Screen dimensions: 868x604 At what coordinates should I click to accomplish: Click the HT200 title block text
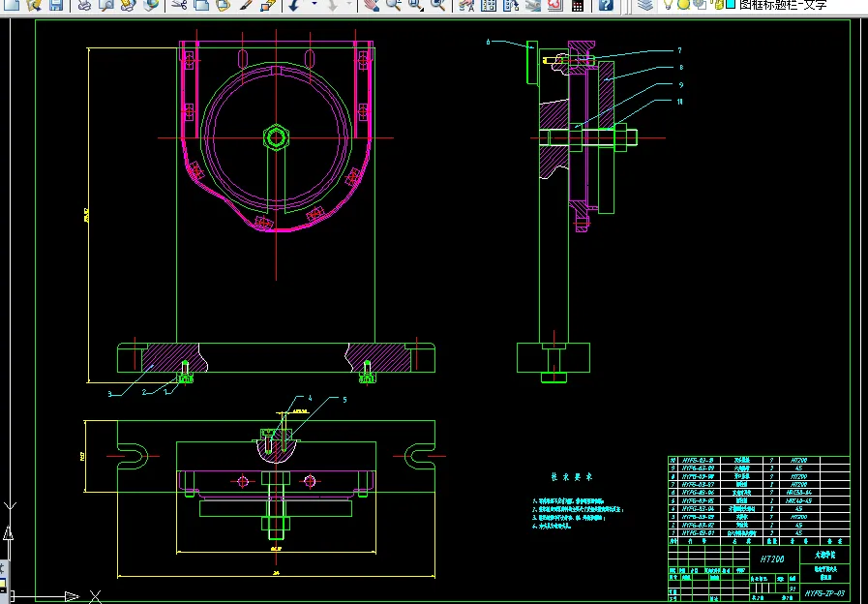pyautogui.click(x=773, y=559)
